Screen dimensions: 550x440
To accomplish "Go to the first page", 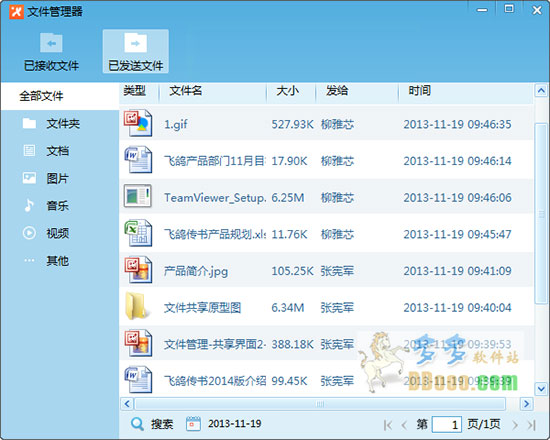I will pyautogui.click(x=388, y=425).
